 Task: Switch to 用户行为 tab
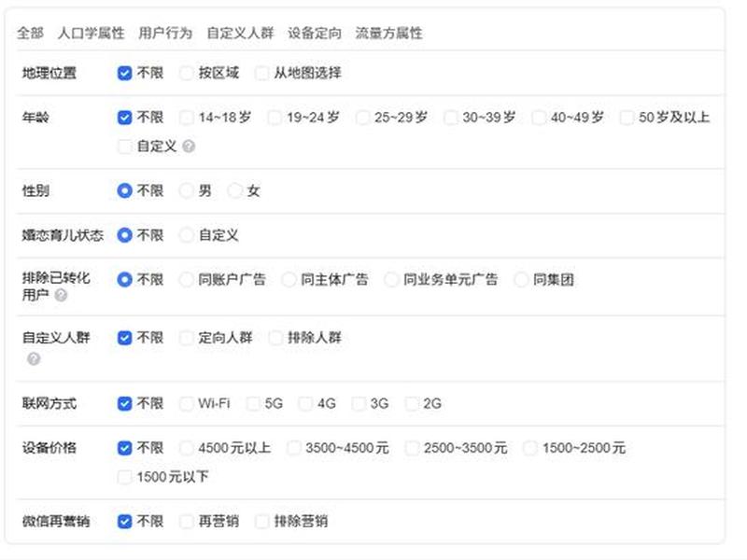pos(165,33)
